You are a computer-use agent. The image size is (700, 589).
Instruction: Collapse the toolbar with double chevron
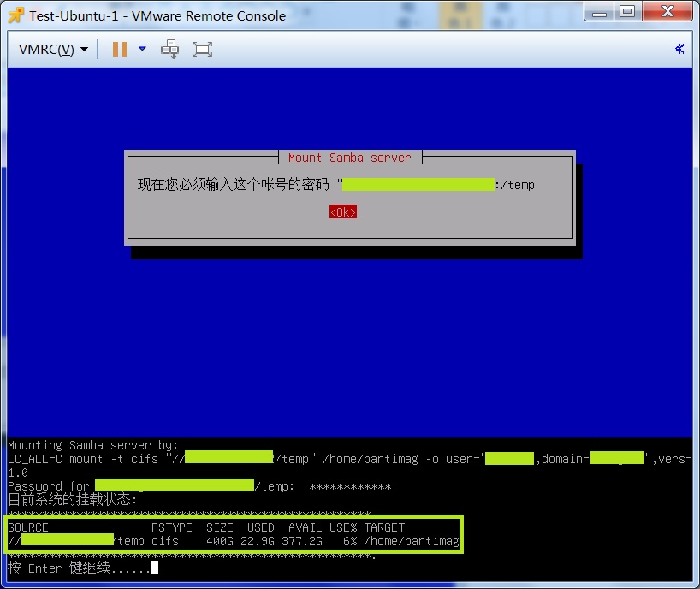(x=679, y=49)
